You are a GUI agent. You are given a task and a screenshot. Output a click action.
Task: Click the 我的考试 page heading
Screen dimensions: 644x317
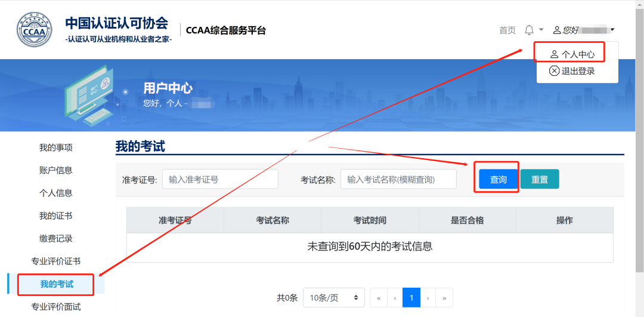pyautogui.click(x=140, y=146)
